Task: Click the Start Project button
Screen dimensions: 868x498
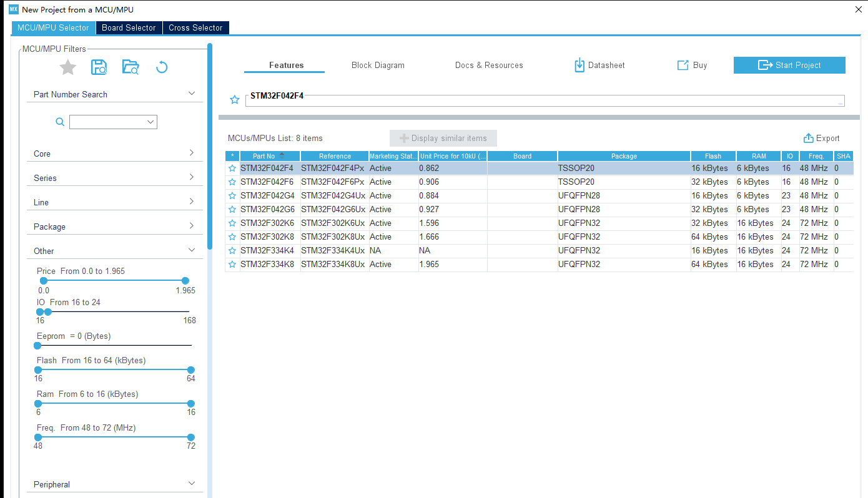Action: click(x=789, y=65)
